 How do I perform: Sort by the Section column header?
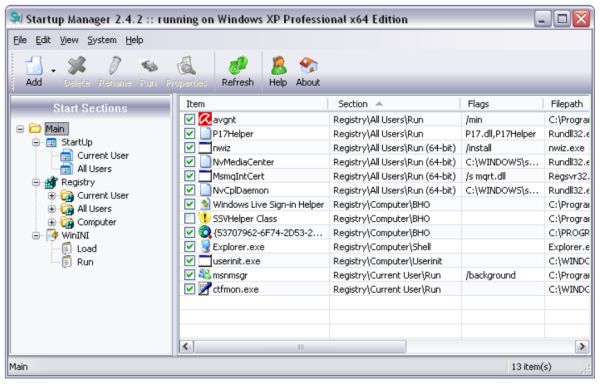[x=395, y=104]
